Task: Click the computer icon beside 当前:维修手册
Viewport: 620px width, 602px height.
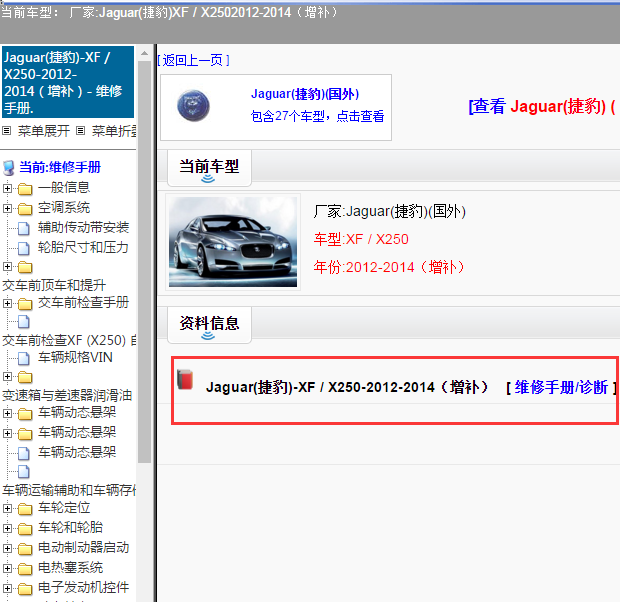Action: coord(9,168)
